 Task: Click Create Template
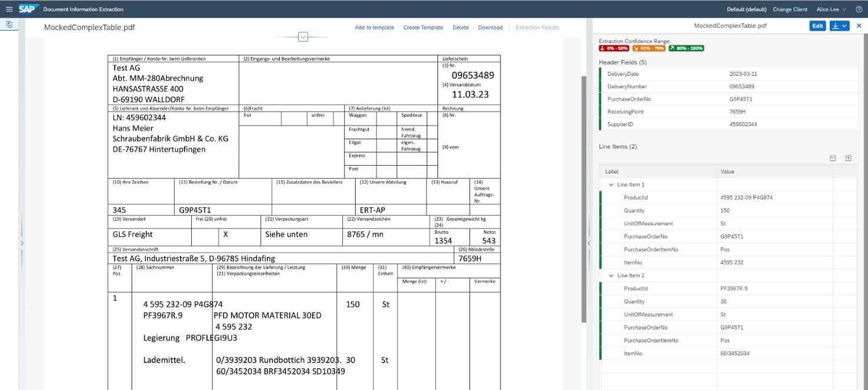click(423, 28)
